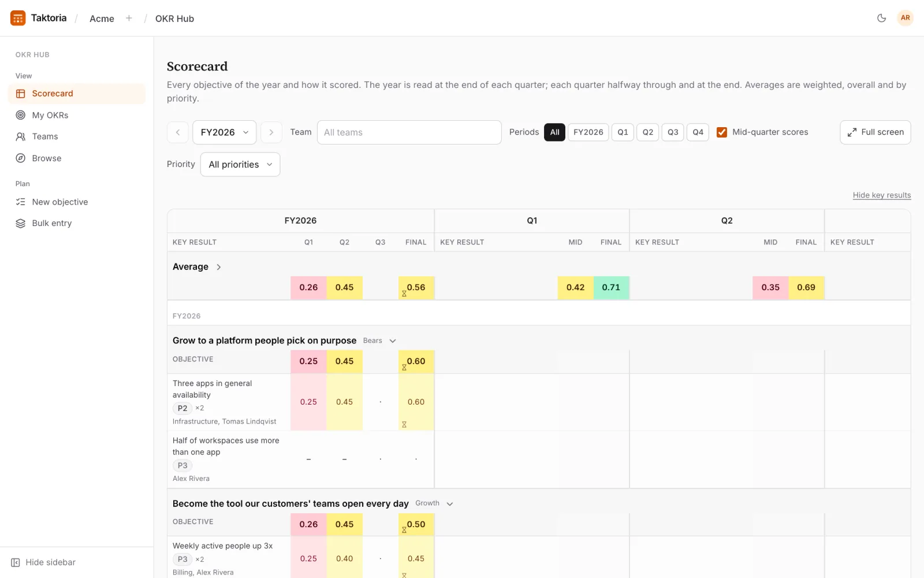Click the P2 priority badge
924x578 pixels.
(182, 409)
